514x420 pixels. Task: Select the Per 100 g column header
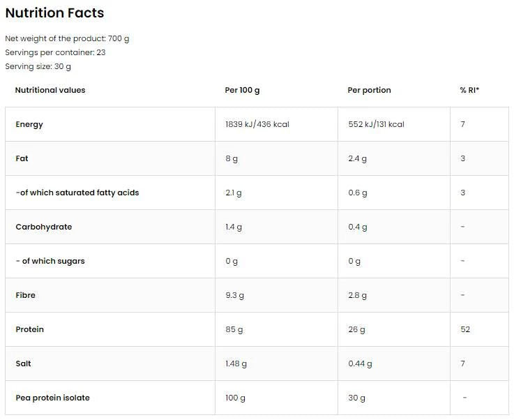(x=242, y=90)
